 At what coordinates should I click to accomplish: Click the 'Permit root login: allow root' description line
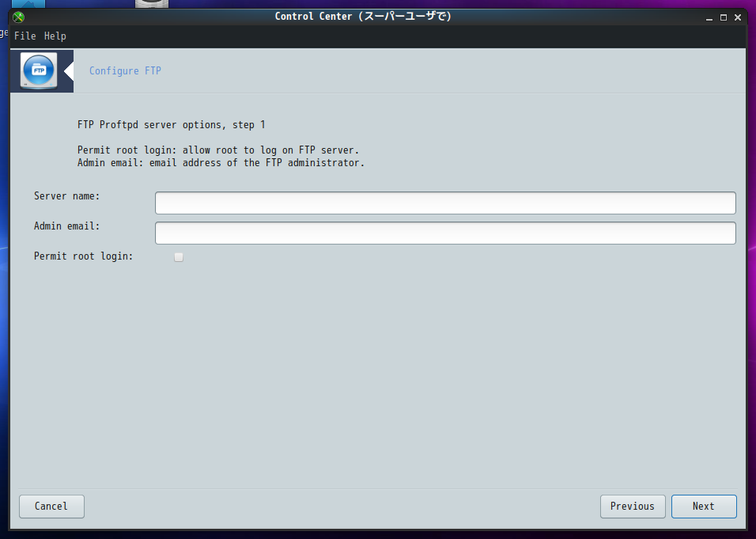[218, 150]
